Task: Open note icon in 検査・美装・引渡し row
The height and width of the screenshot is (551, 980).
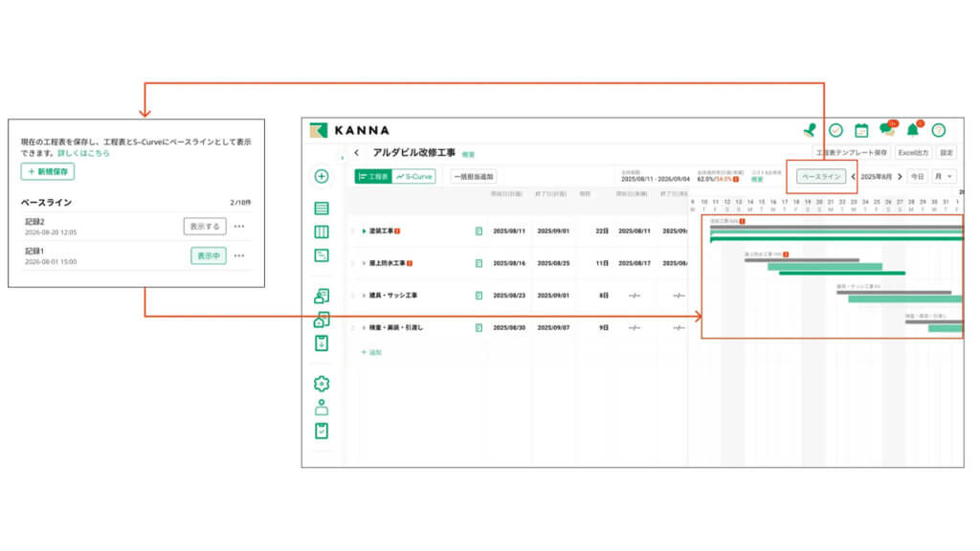Action: point(479,327)
